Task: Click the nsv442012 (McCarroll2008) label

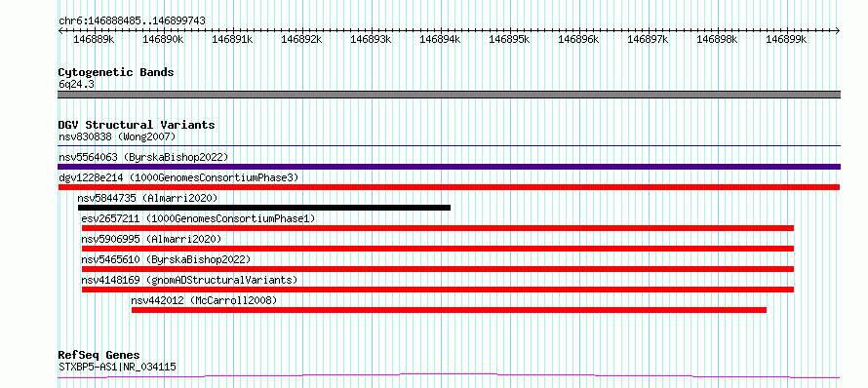Action: pos(204,300)
